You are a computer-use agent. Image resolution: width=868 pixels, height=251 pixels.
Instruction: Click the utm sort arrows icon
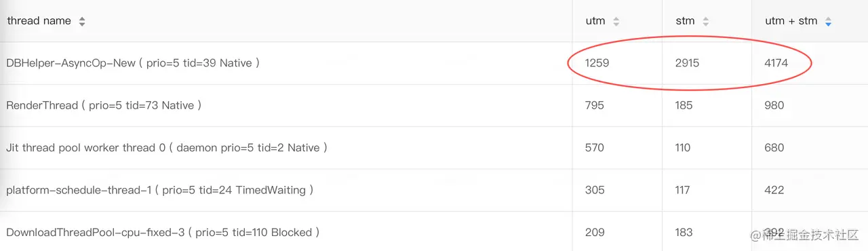coord(616,22)
